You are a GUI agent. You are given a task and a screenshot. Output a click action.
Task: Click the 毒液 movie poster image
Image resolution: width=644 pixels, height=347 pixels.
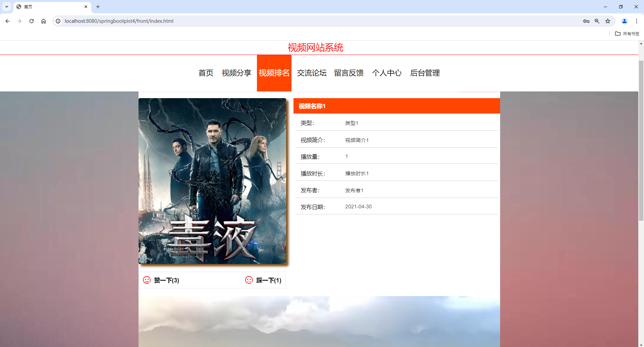coord(212,181)
